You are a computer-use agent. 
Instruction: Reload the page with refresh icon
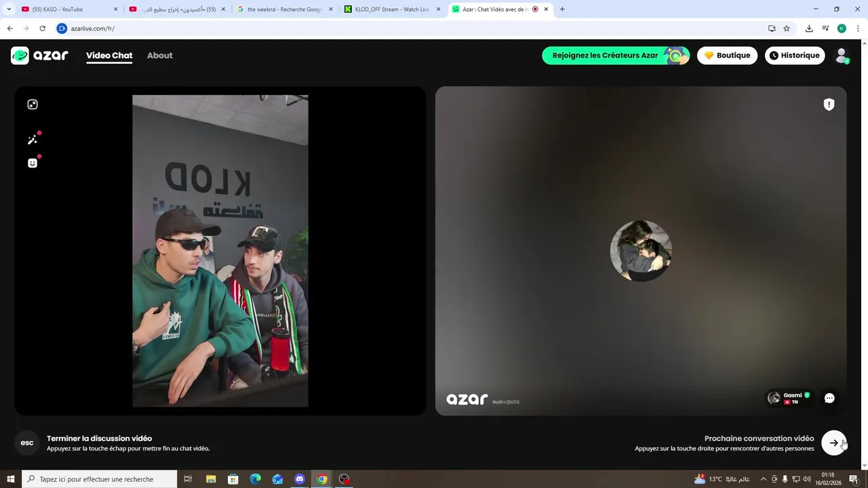42,28
